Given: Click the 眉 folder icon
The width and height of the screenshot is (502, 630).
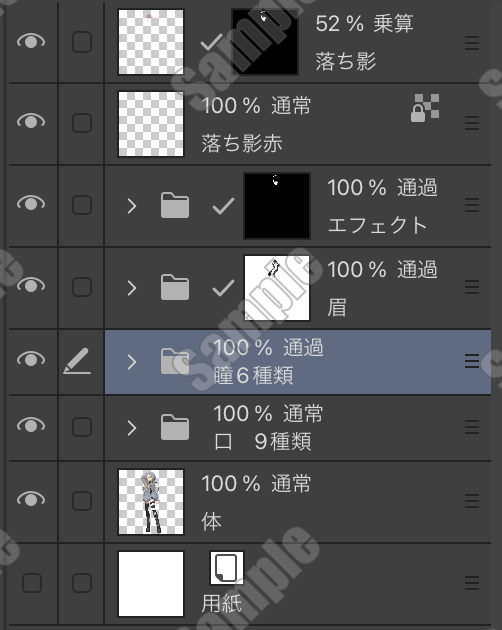Looking at the screenshot, I should 175,287.
